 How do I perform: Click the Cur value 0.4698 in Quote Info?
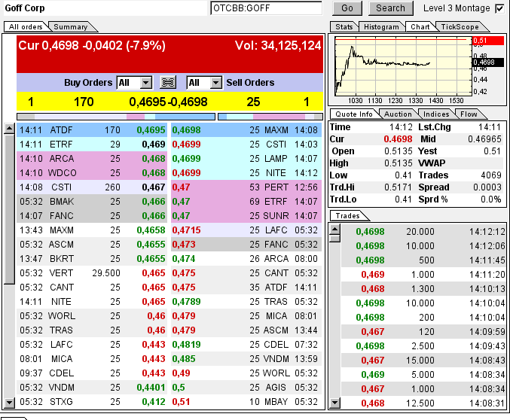(x=398, y=139)
